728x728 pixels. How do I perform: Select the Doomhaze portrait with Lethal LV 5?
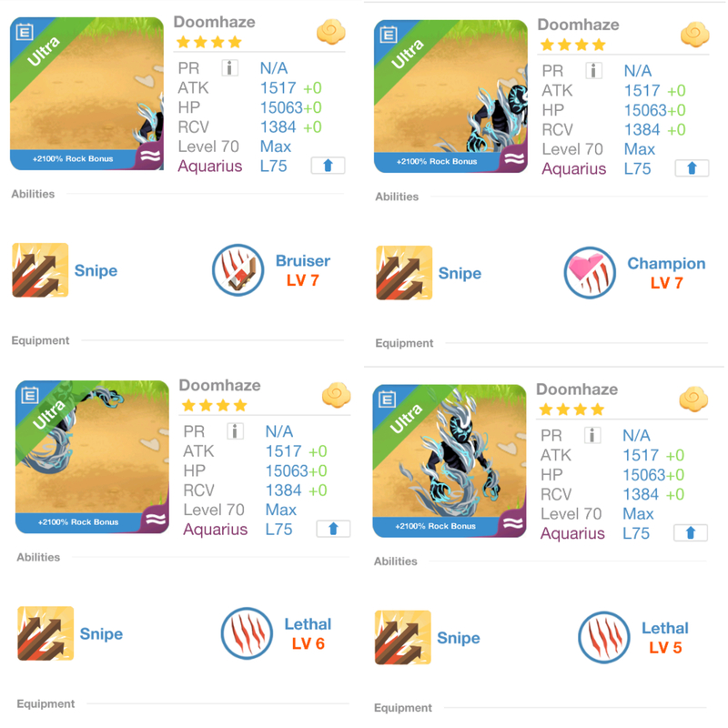point(450,461)
